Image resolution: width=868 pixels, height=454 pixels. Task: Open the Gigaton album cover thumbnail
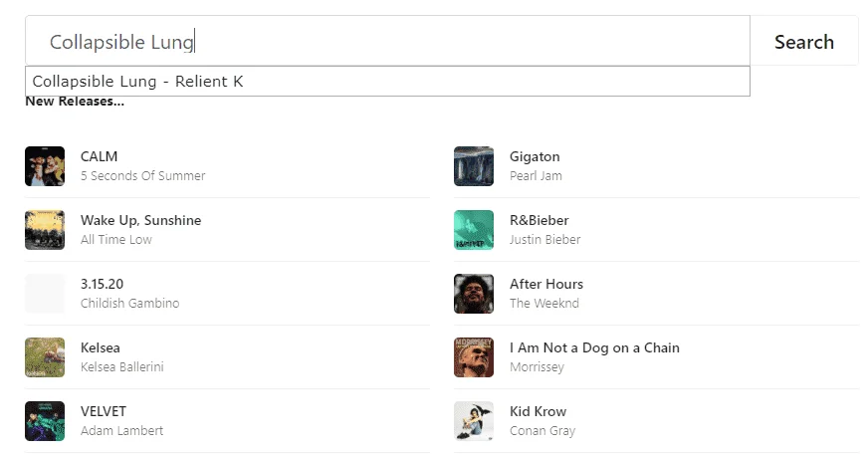[x=474, y=166]
